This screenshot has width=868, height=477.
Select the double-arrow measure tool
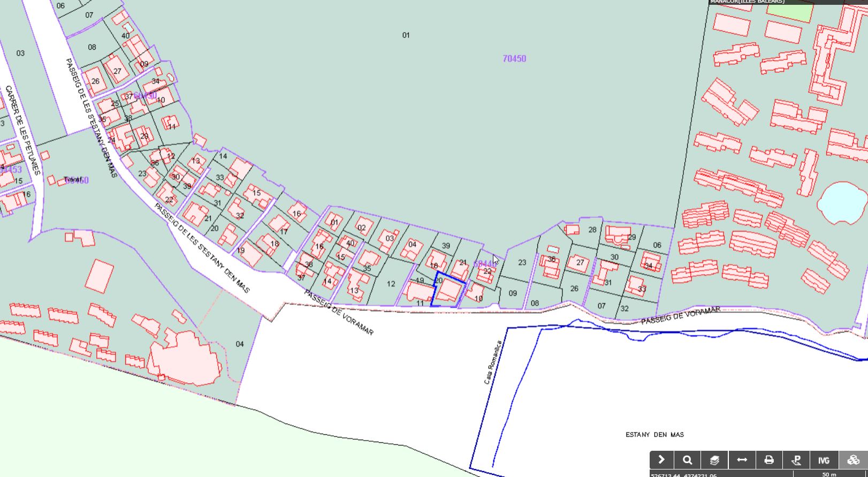coord(742,460)
